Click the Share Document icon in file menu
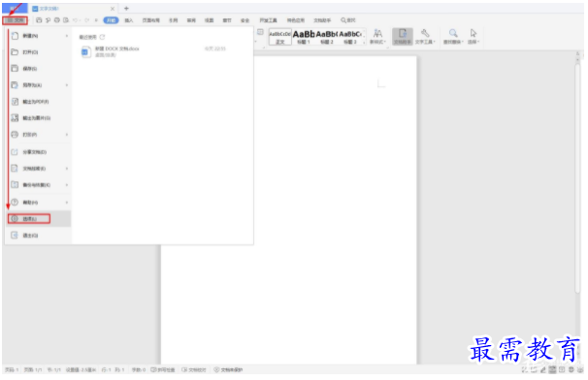 tap(15, 152)
